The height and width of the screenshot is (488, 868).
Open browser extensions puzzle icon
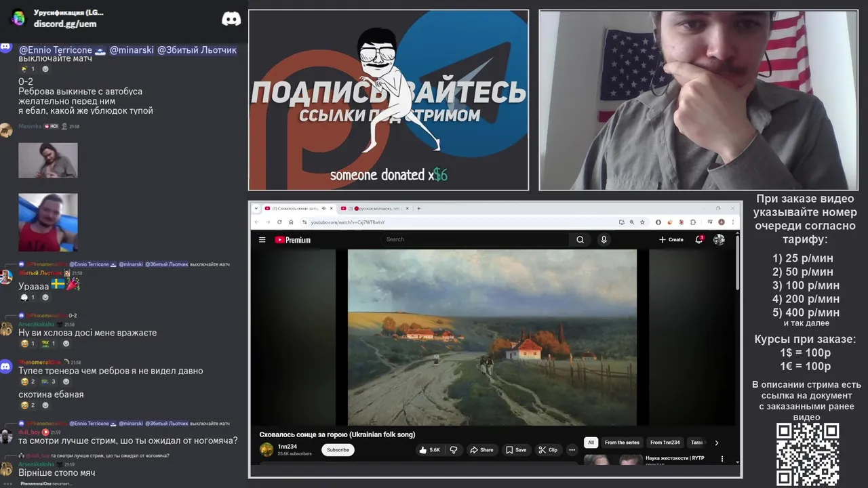coord(693,222)
